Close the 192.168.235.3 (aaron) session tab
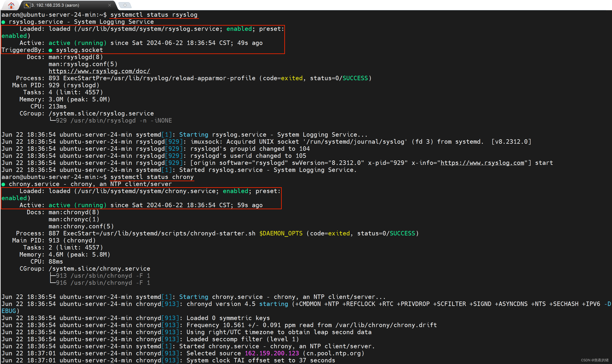This screenshot has width=612, height=364. pyautogui.click(x=110, y=5)
